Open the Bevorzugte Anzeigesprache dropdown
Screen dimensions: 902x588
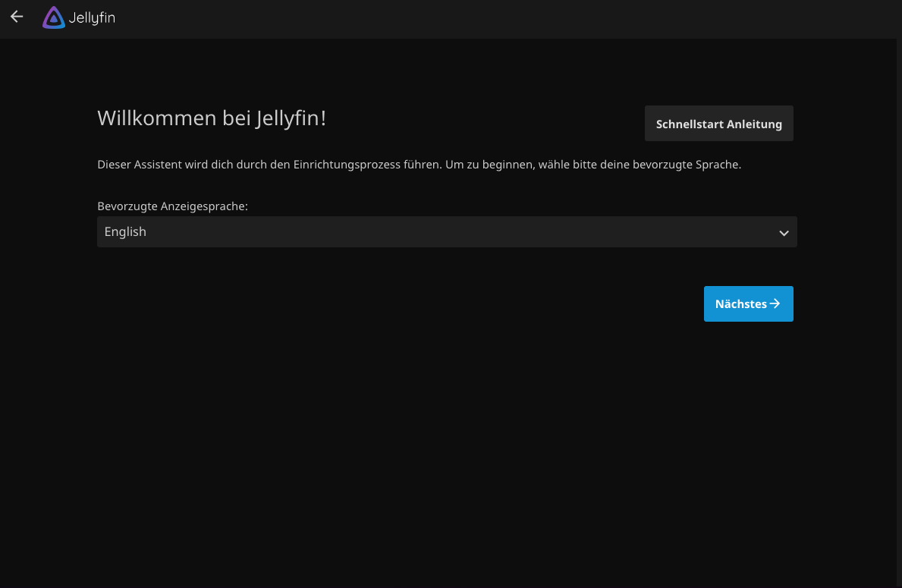point(446,231)
